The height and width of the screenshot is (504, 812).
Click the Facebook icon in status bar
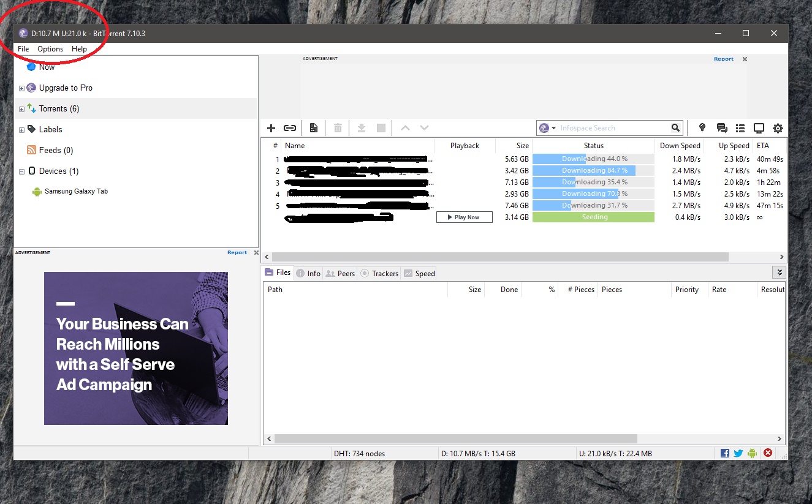[x=725, y=453]
